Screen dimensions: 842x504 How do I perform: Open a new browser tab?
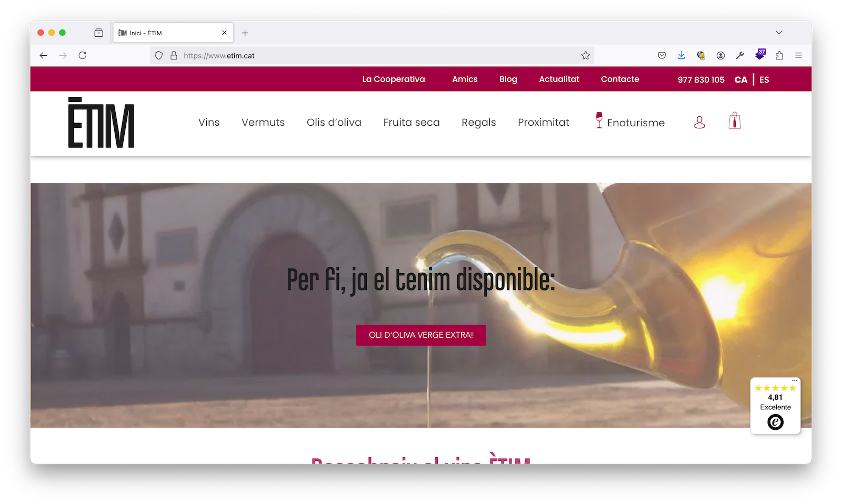pos(245,33)
